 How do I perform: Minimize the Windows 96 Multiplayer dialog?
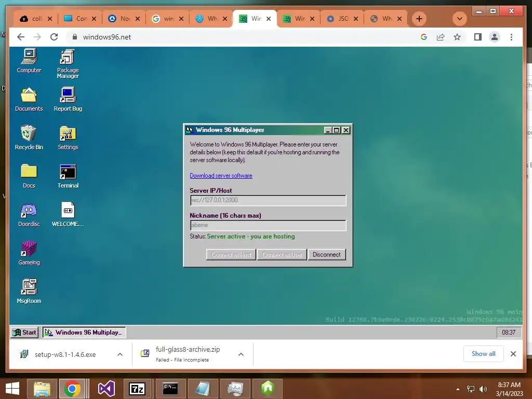tap(328, 130)
